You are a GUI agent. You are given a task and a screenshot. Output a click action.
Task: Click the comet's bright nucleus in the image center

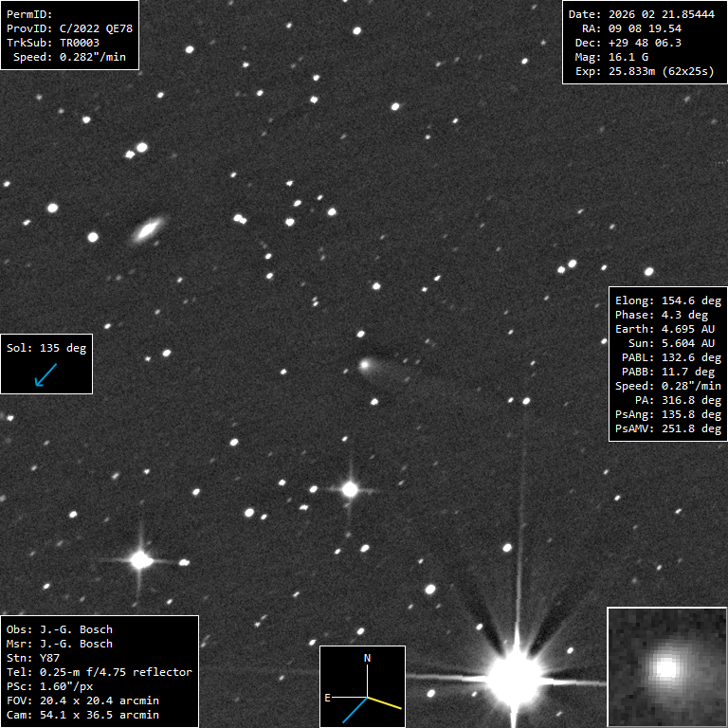(x=366, y=364)
